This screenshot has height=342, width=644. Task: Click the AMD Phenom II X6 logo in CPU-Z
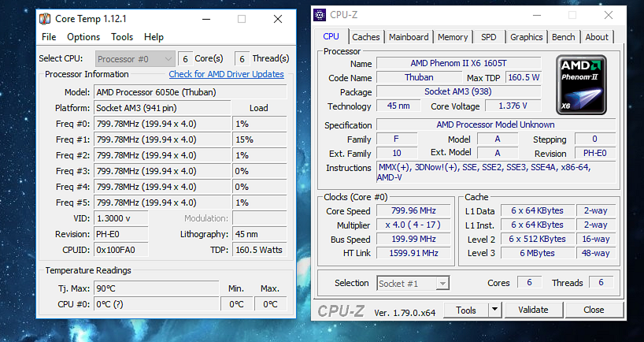(x=581, y=84)
